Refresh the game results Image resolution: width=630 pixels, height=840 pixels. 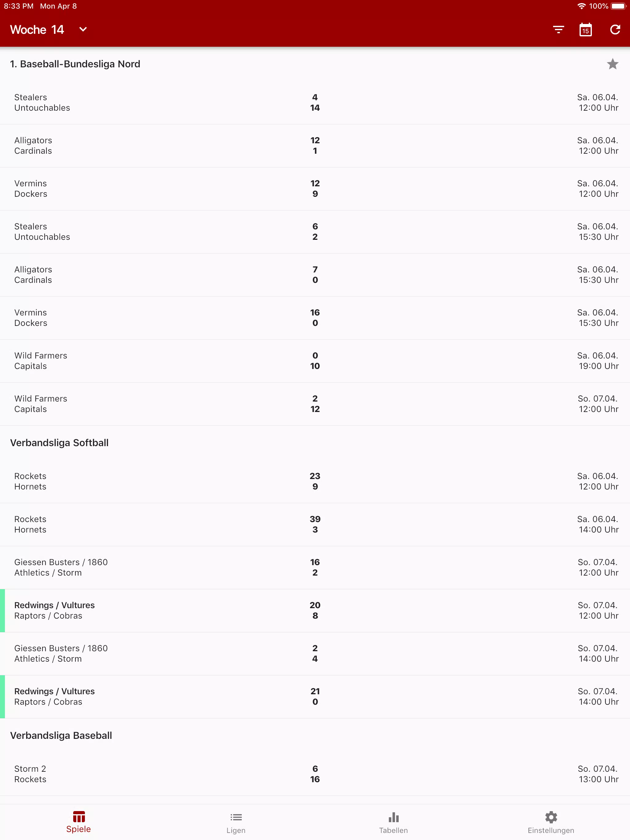(x=615, y=30)
